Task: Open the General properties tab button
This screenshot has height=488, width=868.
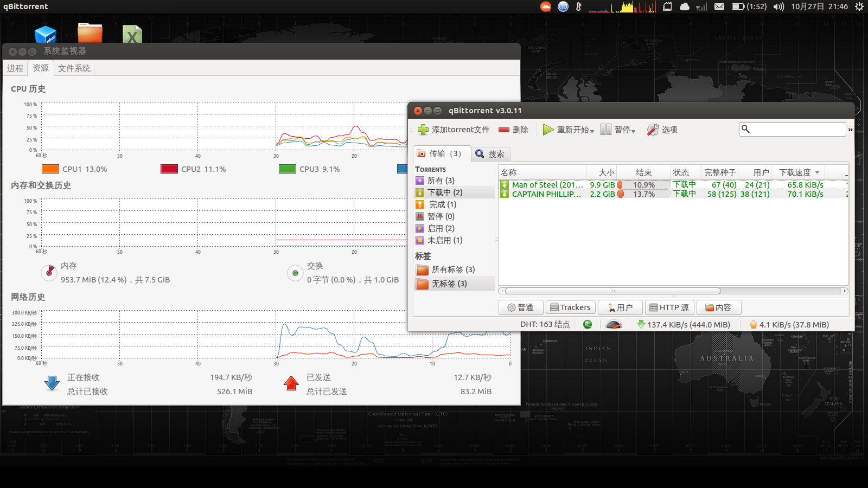Action: 520,307
